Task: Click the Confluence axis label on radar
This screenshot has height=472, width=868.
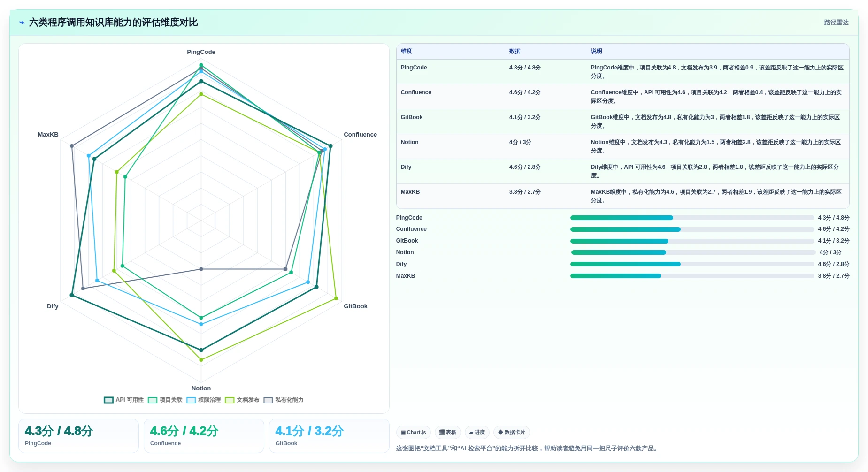Action: point(360,135)
